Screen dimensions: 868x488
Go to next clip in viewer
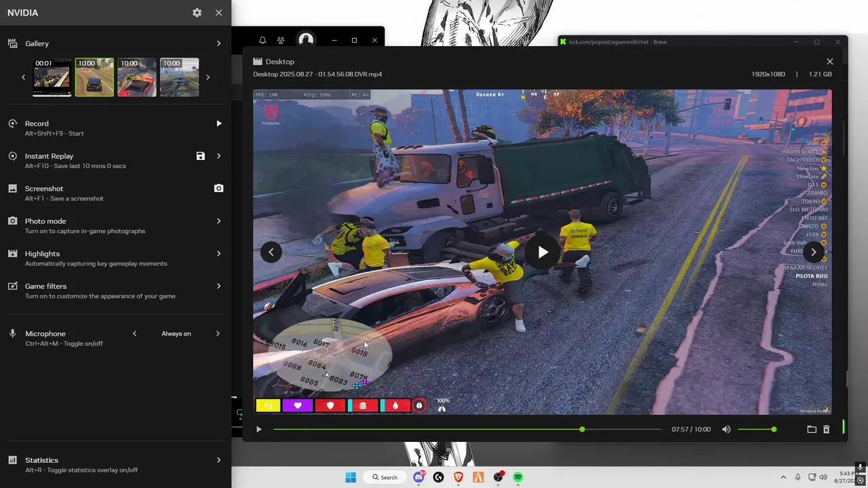(x=814, y=252)
